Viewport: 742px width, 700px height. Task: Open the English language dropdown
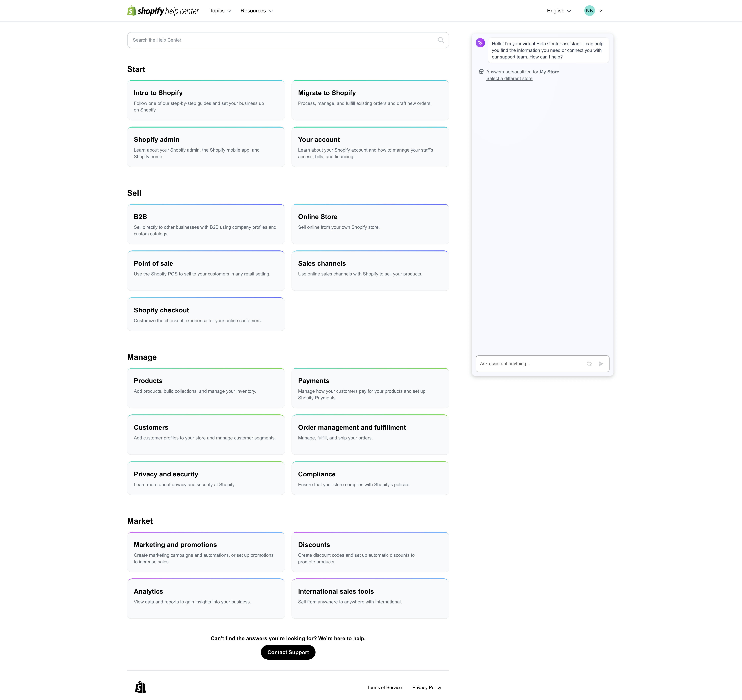pos(559,11)
